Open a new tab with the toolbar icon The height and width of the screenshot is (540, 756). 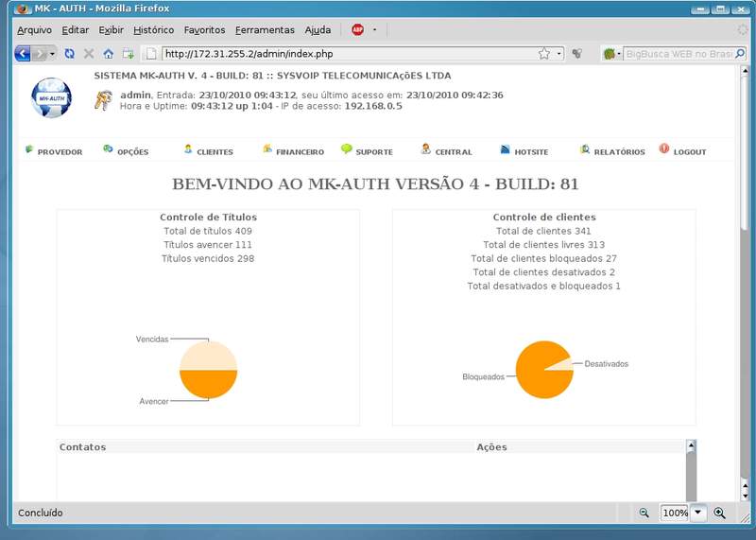tap(129, 54)
